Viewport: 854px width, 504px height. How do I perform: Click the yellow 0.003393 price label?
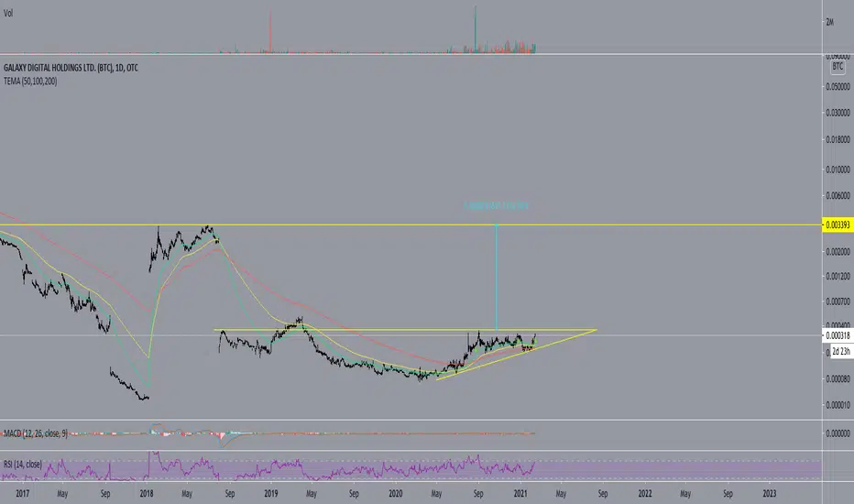[x=838, y=225]
